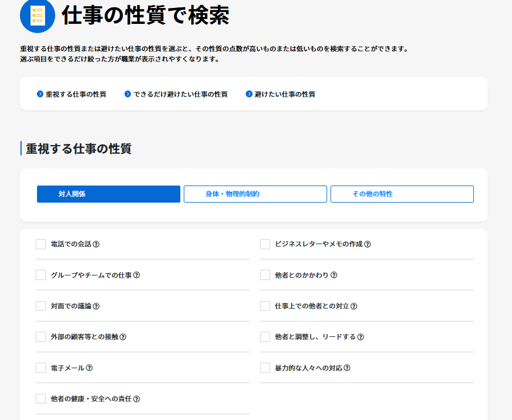
Task: Click arrow icon before 重視する仕事の性質 link
Action: (x=40, y=94)
